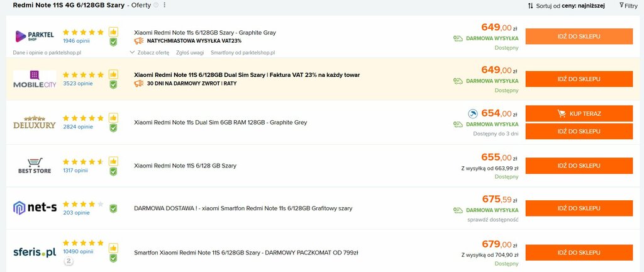Click the 654,00 zł Deluxury price
The height and width of the screenshot is (272, 644).
pyautogui.click(x=499, y=113)
